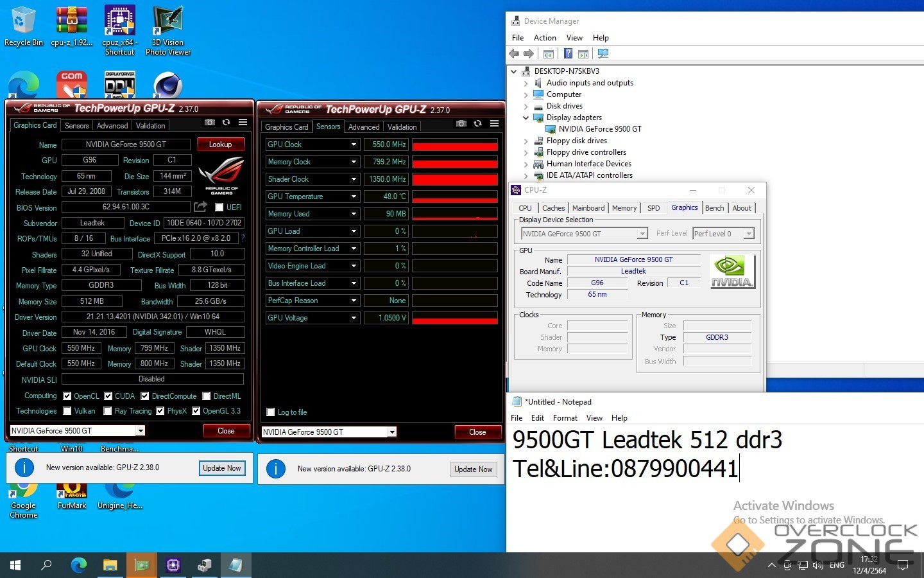Open File Explorer from the taskbar

coord(110,565)
